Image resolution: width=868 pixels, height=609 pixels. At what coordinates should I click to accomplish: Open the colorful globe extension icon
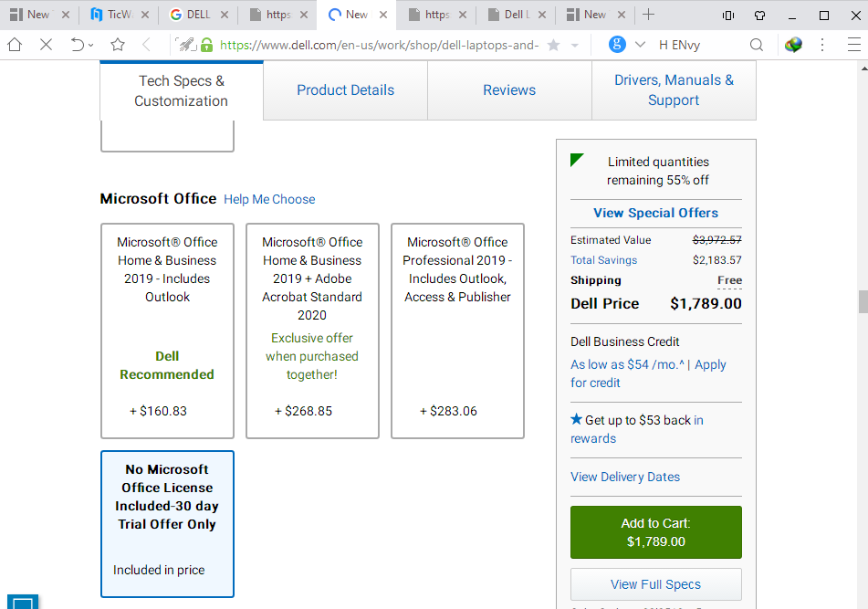tap(793, 45)
